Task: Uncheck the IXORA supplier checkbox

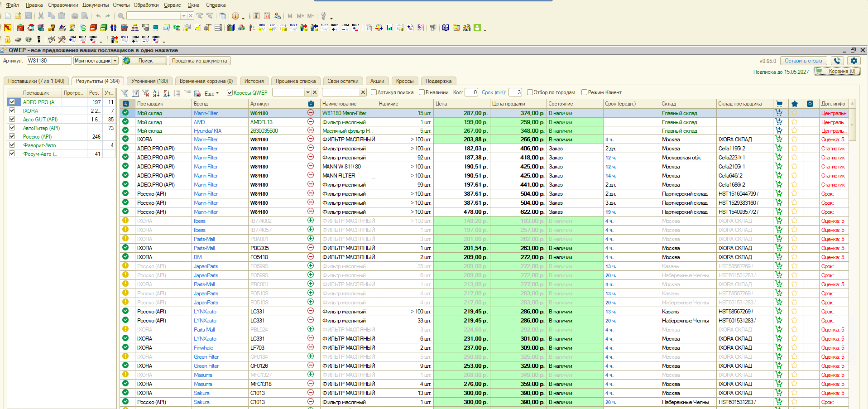Action: tap(12, 111)
